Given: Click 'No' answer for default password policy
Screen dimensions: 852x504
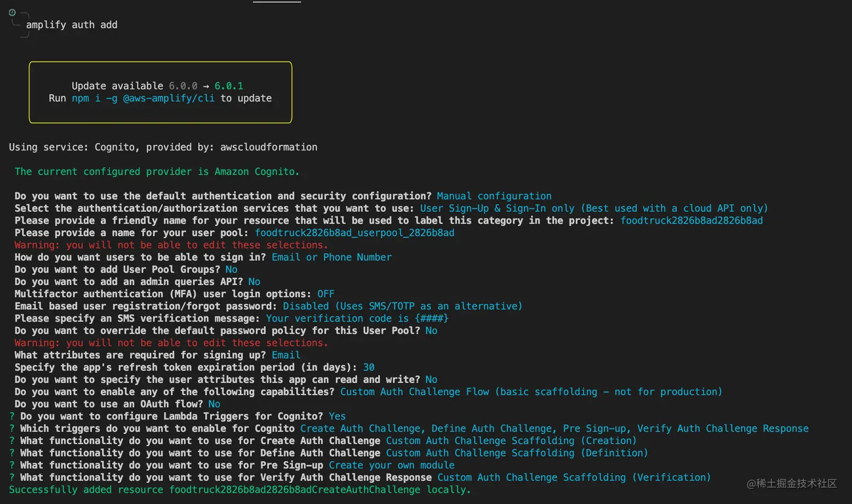Looking at the screenshot, I should pyautogui.click(x=431, y=331).
